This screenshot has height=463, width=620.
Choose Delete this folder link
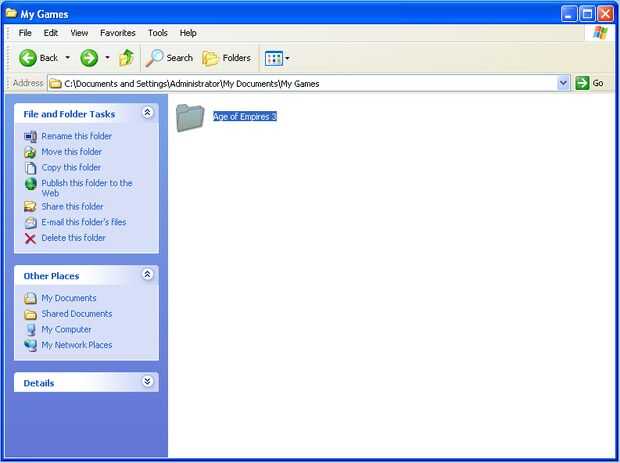(x=74, y=238)
